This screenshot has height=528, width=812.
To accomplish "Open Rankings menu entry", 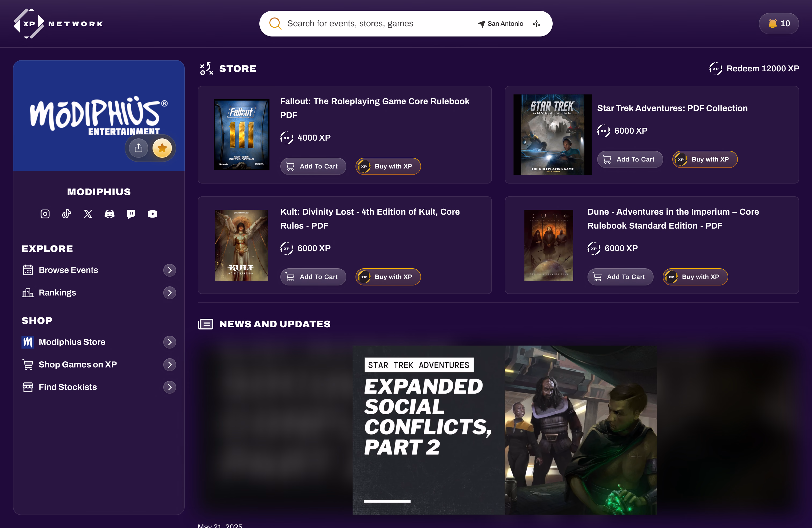I will pos(99,292).
